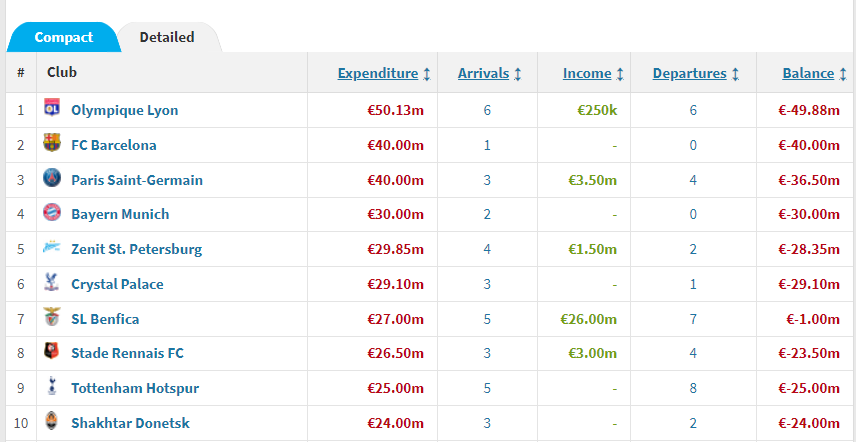The width and height of the screenshot is (856, 442).
Task: Sort table by Departures column
Action: [690, 73]
